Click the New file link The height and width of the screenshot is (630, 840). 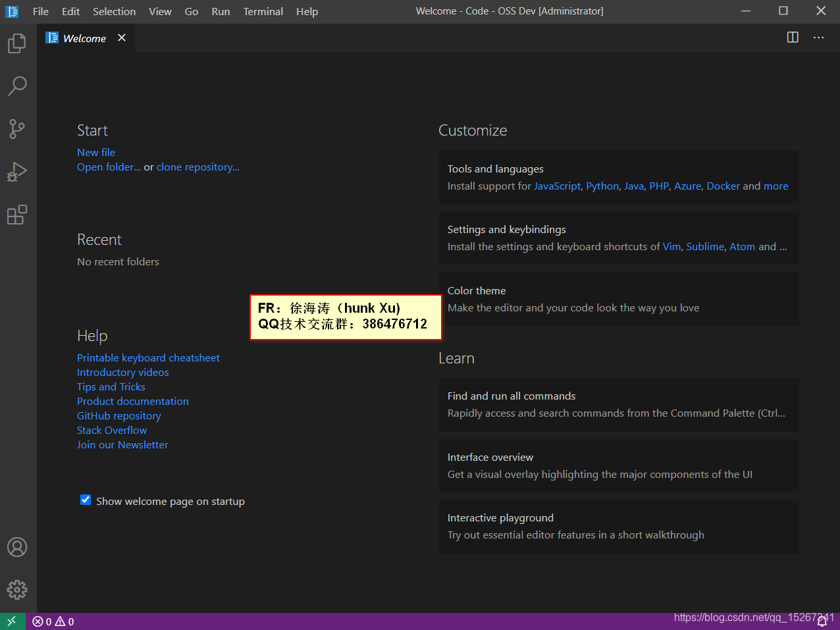[x=96, y=152]
